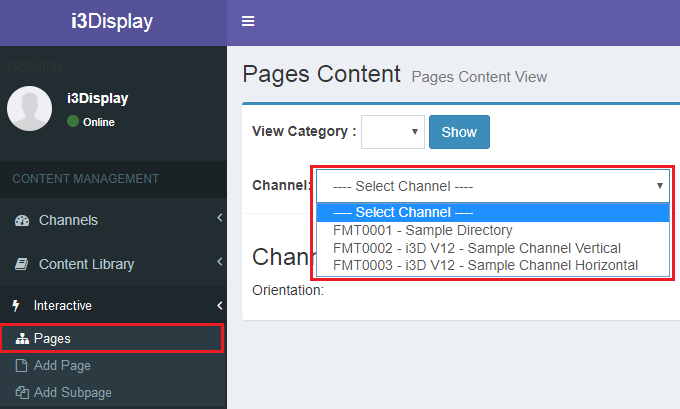Open the Interactive sidebar menu
Screen dimensions: 680x409
pos(113,305)
